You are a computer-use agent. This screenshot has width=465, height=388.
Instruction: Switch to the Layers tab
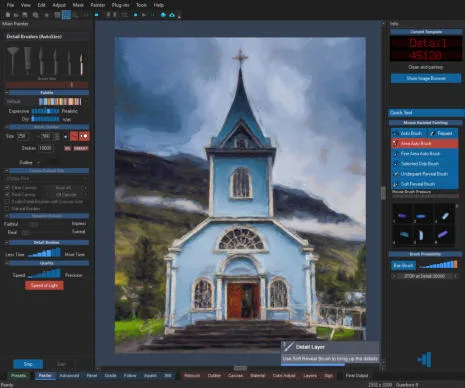coord(310,376)
